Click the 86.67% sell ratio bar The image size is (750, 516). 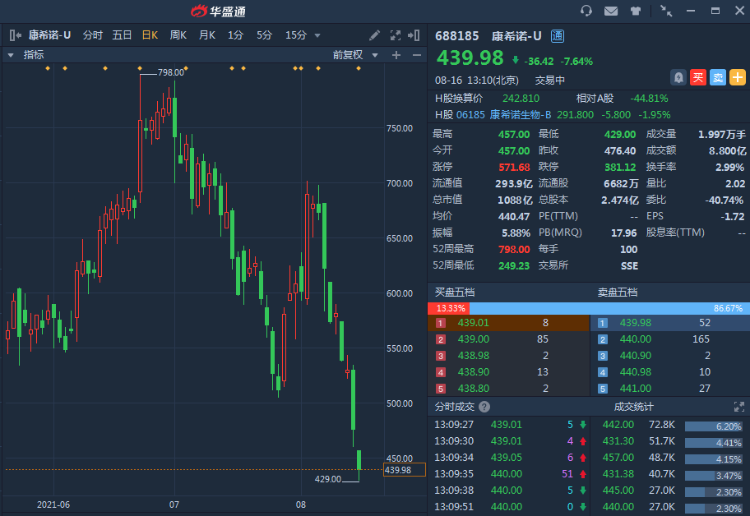click(610, 308)
